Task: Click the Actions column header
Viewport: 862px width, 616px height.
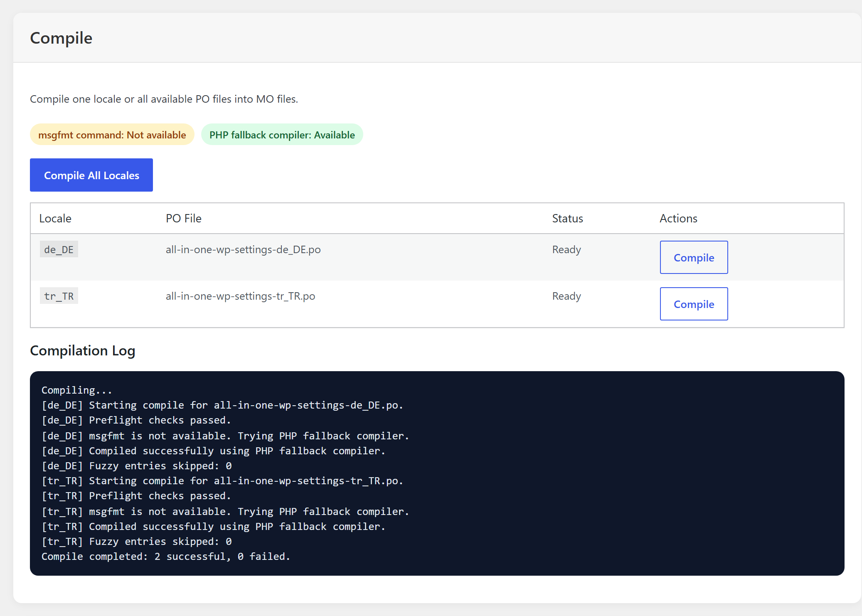Action: (678, 218)
